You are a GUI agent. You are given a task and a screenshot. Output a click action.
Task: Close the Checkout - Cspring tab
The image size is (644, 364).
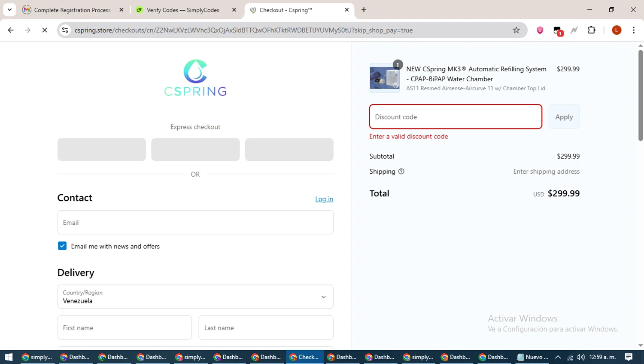tap(347, 9)
